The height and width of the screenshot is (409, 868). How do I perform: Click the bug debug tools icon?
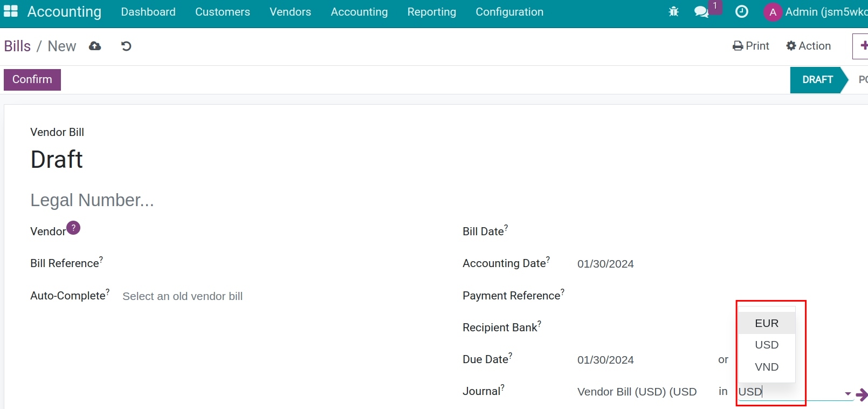tap(673, 12)
